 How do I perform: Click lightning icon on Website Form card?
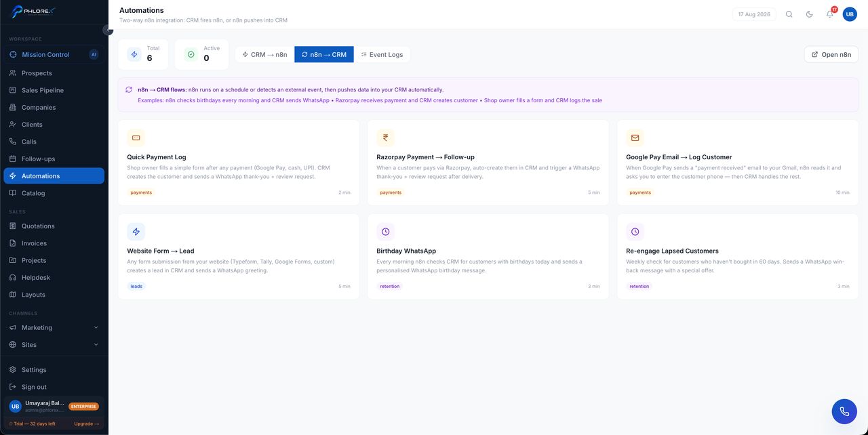136,232
